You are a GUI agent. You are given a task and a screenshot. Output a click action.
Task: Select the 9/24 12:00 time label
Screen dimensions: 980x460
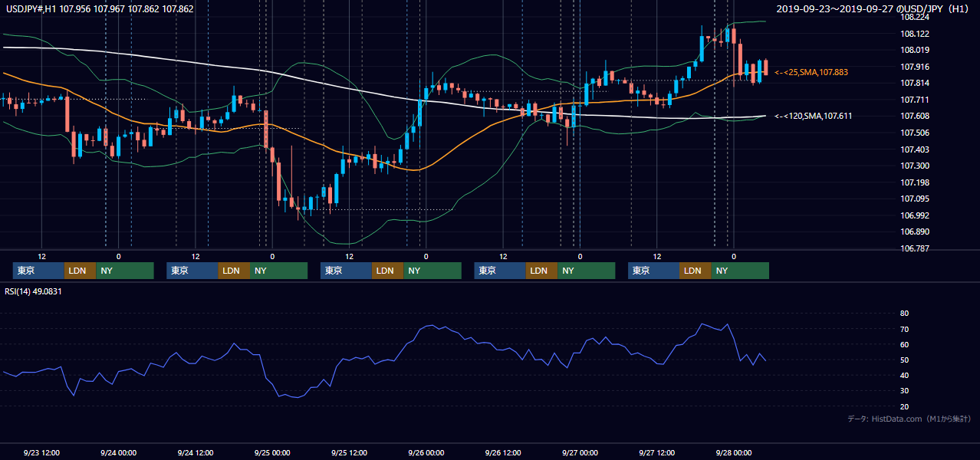(196, 452)
